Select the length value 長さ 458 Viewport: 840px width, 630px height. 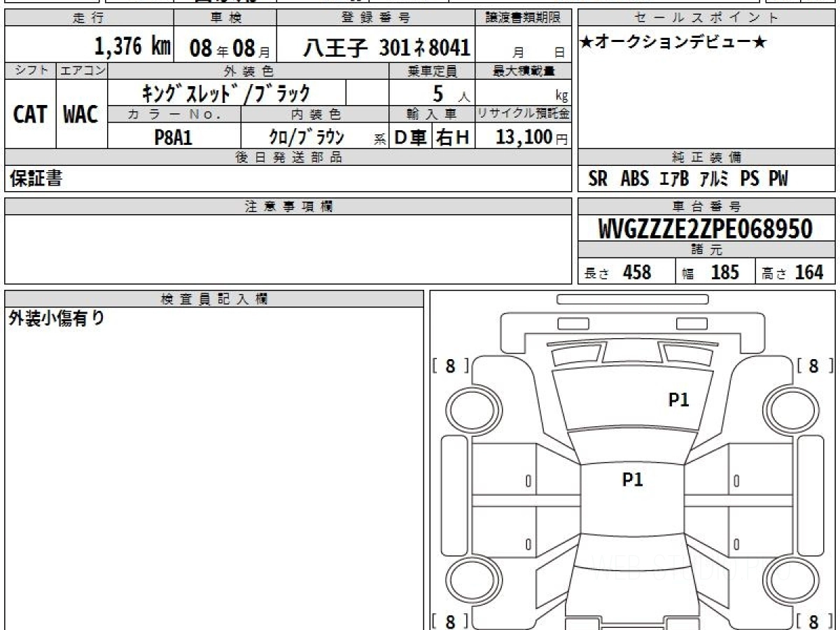tap(617, 272)
